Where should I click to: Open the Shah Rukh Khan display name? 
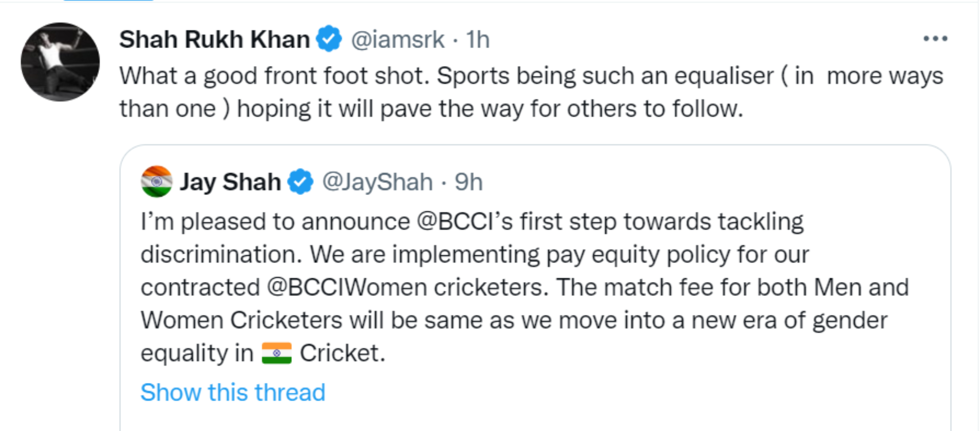click(x=214, y=39)
